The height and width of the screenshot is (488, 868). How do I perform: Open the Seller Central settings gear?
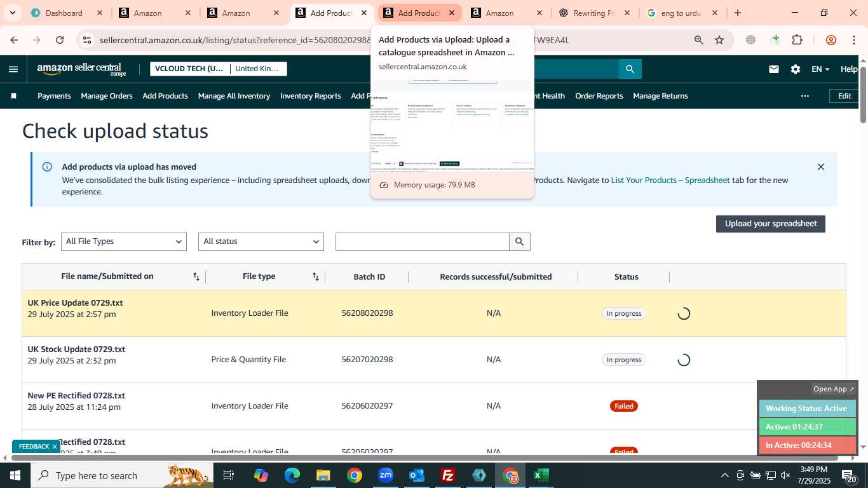(795, 69)
